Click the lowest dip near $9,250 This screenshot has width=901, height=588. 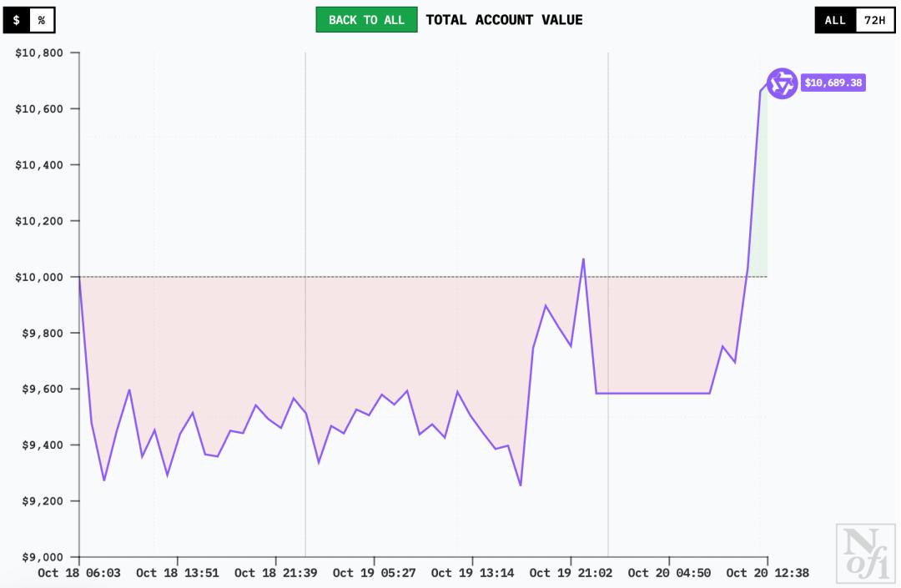[x=521, y=485]
